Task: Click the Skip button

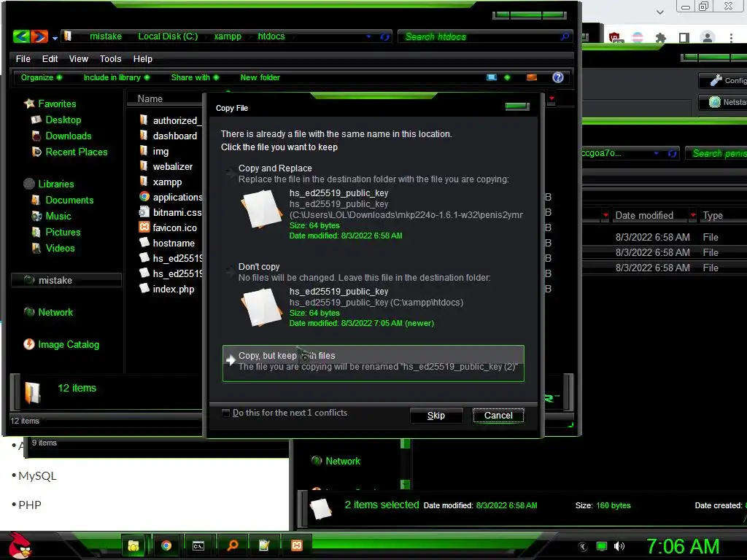Action: pos(436,416)
